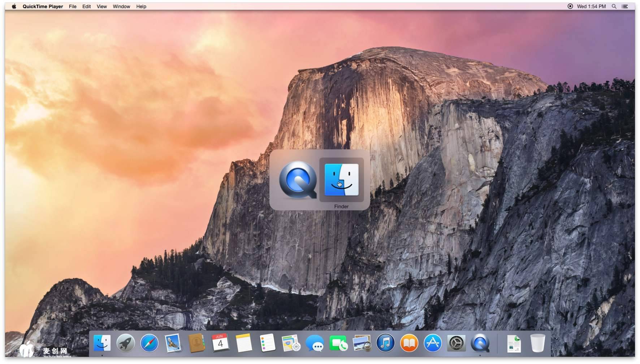The width and height of the screenshot is (640, 364).
Task: Start FaceTime from the Dock
Action: [x=338, y=343]
